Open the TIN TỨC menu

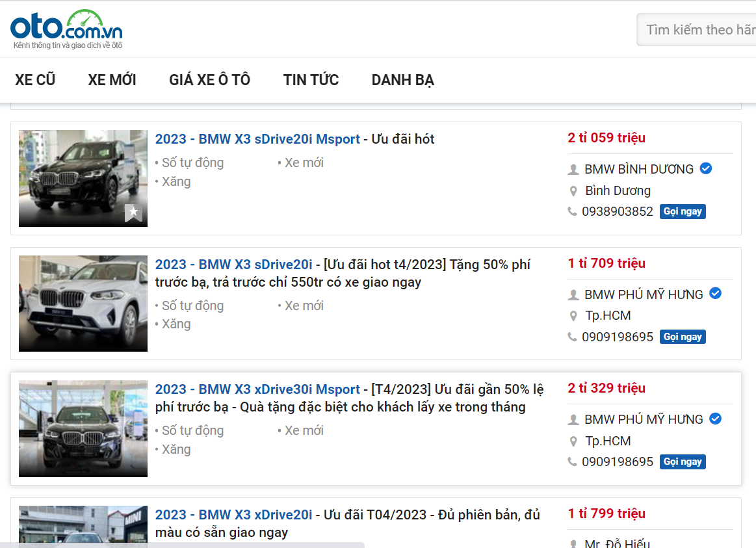(311, 80)
